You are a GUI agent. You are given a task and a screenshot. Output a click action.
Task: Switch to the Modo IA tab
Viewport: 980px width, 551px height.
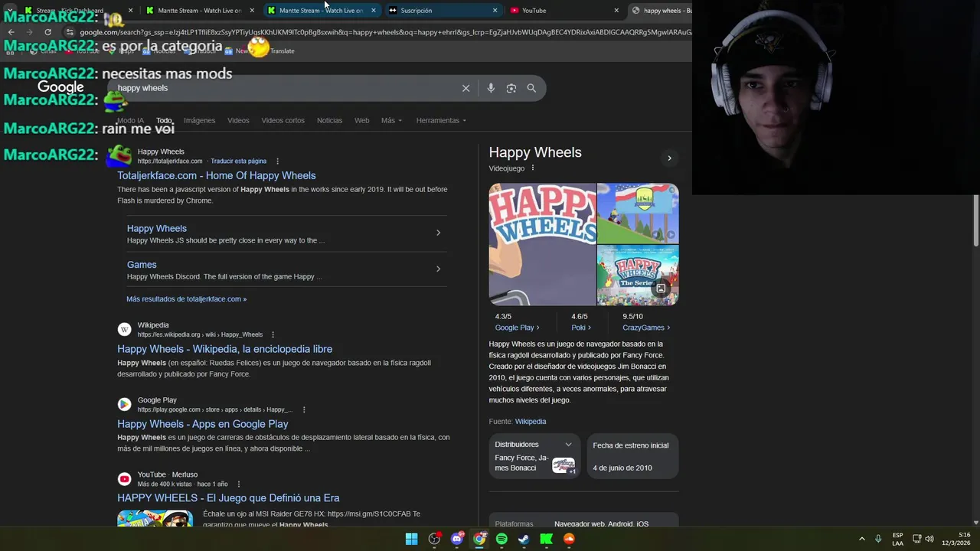pos(130,120)
